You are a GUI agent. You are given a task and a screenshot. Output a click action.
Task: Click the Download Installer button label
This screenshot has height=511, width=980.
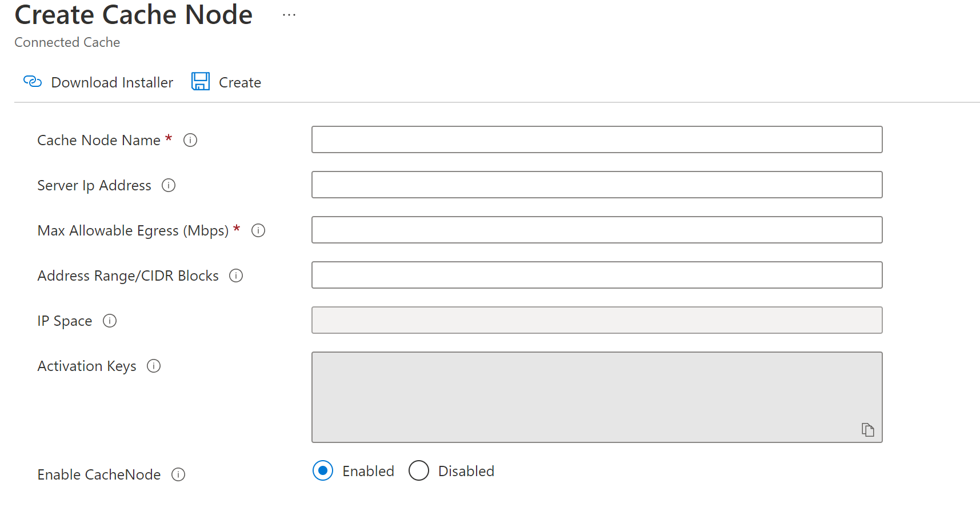(112, 83)
